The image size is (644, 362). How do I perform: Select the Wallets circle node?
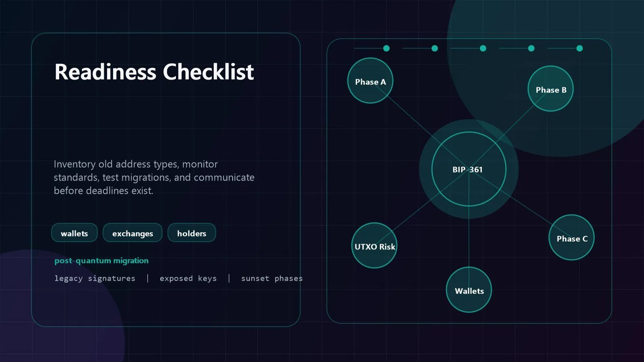469,290
